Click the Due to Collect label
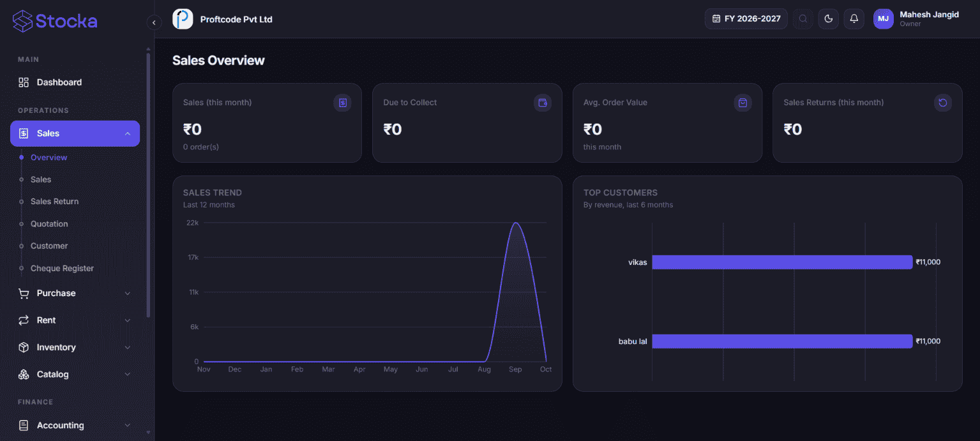The width and height of the screenshot is (980, 441). coord(410,103)
